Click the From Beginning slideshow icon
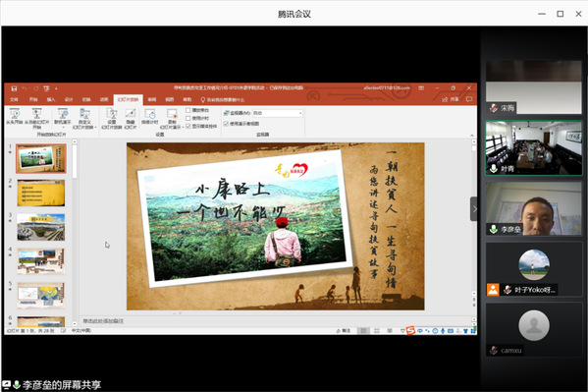The height and width of the screenshot is (392, 588). pos(15,116)
